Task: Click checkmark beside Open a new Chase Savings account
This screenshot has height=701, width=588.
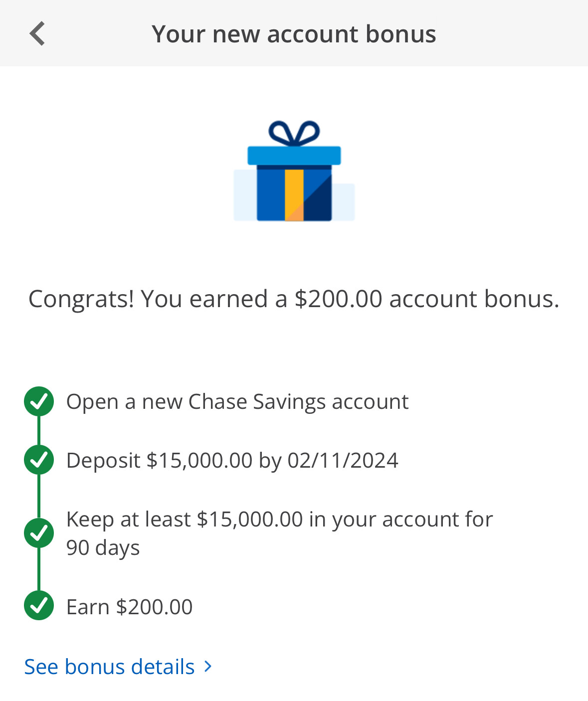Action: point(39,401)
